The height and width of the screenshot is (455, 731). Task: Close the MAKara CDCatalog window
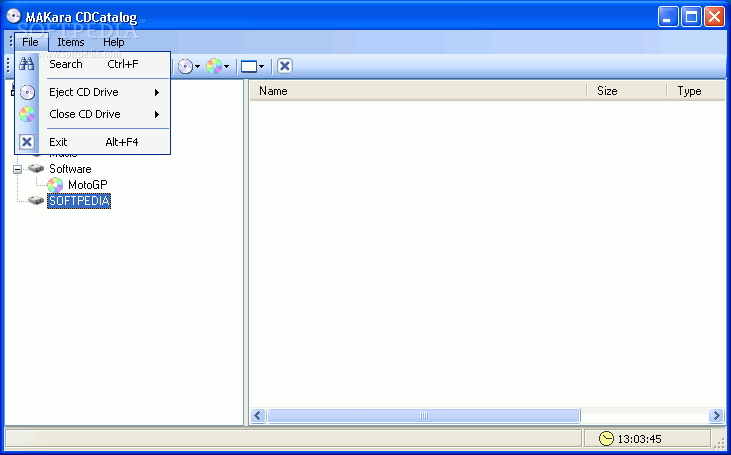(714, 17)
